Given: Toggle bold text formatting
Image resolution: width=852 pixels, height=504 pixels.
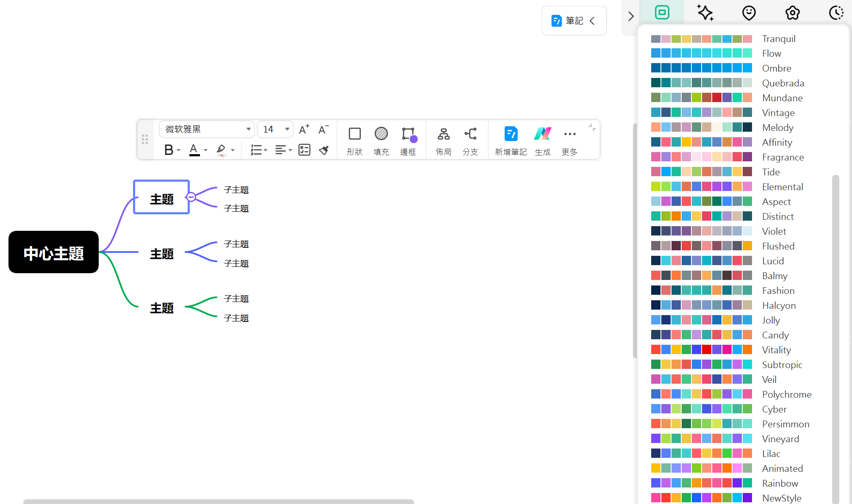Looking at the screenshot, I should pos(169,150).
